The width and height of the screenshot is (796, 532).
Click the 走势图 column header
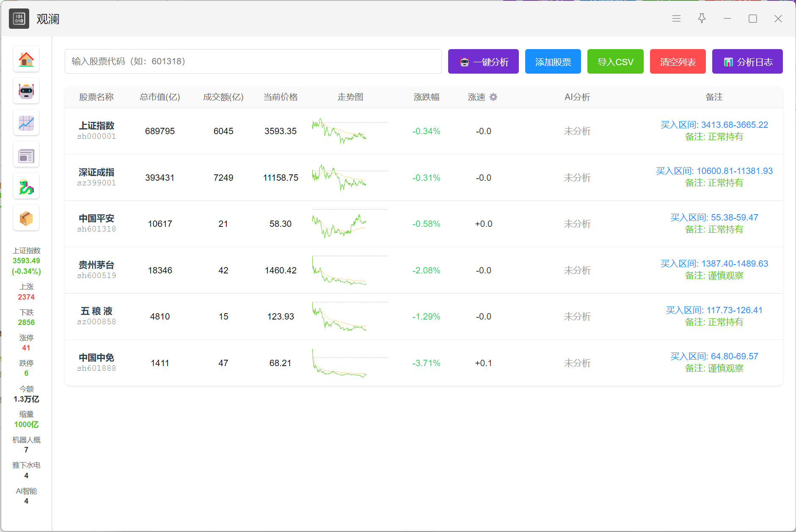(x=350, y=97)
